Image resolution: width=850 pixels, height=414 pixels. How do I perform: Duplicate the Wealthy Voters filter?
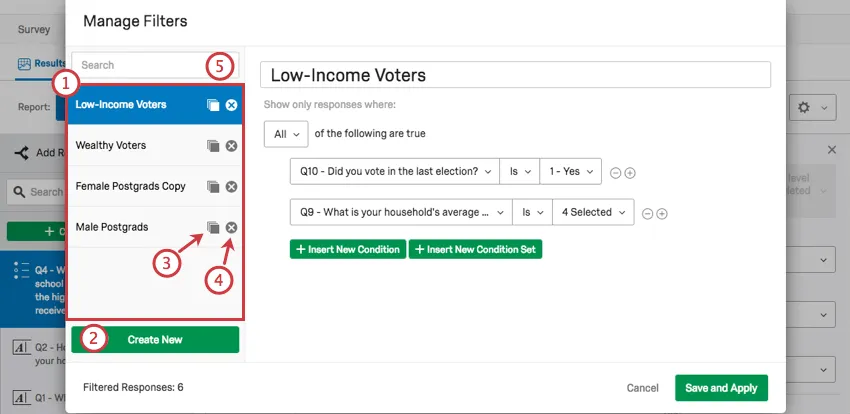pyautogui.click(x=213, y=146)
